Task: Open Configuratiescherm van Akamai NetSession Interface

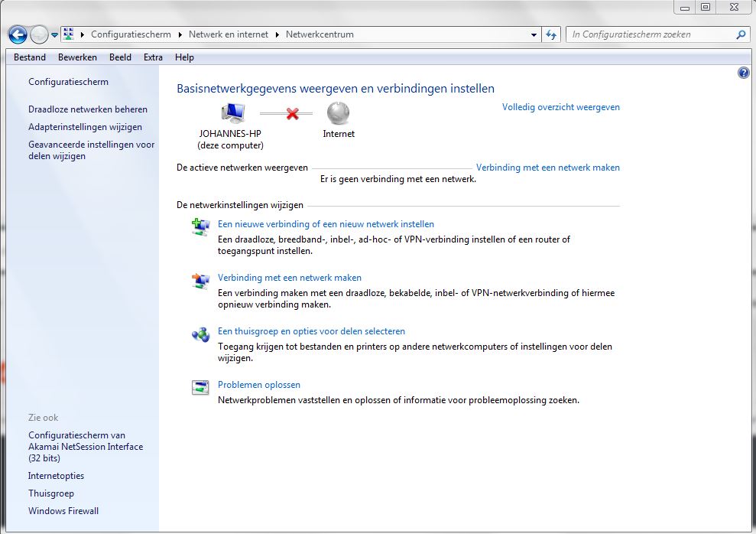Action: (86, 447)
